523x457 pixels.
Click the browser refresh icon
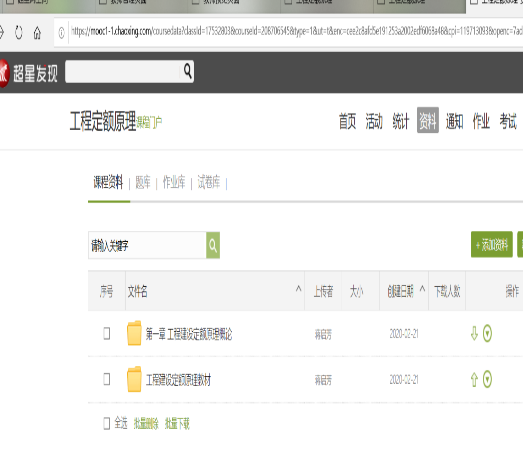click(19, 32)
